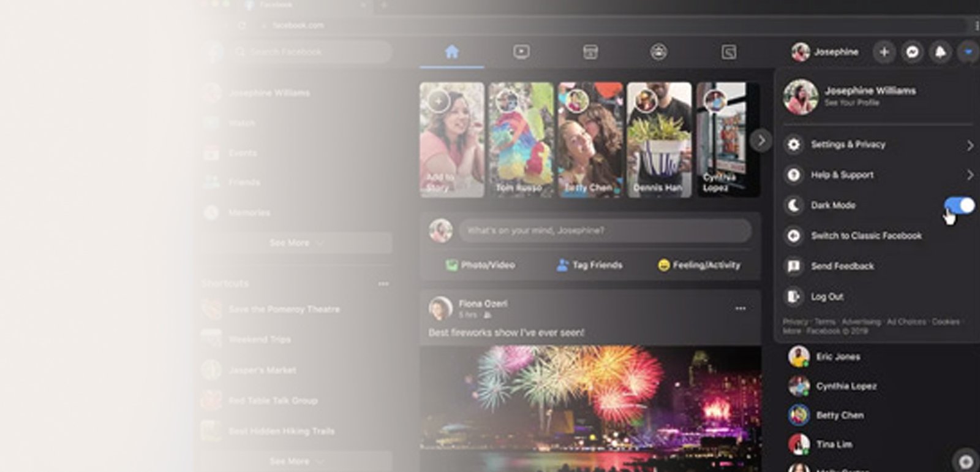Open the Watch video tab
980x472 pixels.
(x=521, y=52)
